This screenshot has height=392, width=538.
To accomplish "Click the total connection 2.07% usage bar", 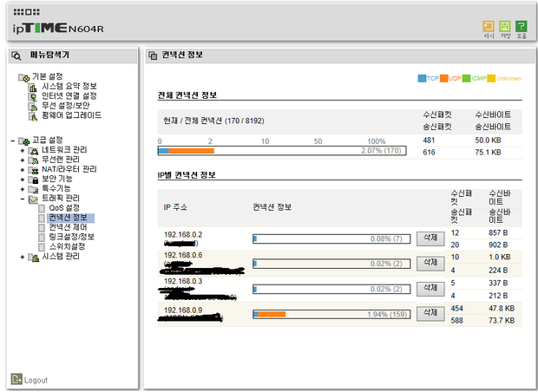I will pos(282,151).
